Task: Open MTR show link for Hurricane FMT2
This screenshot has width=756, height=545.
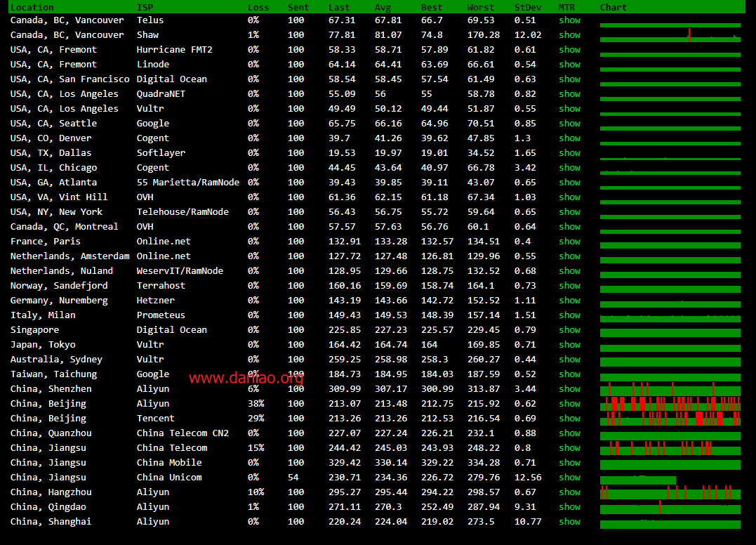Action: tap(569, 50)
